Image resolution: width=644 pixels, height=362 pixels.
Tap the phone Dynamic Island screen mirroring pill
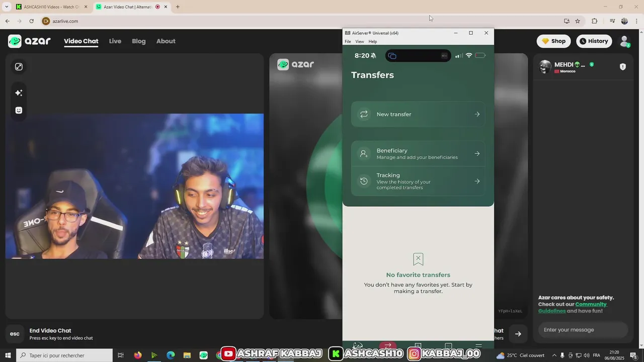tap(418, 56)
